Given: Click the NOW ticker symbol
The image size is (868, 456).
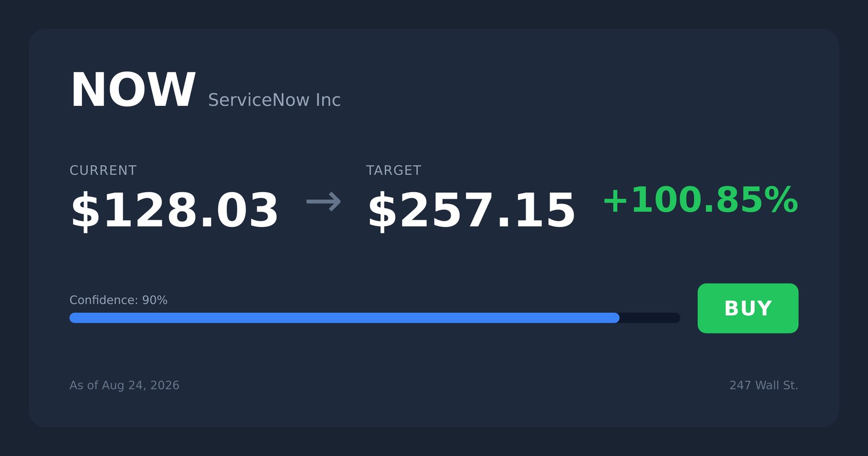Looking at the screenshot, I should [133, 90].
